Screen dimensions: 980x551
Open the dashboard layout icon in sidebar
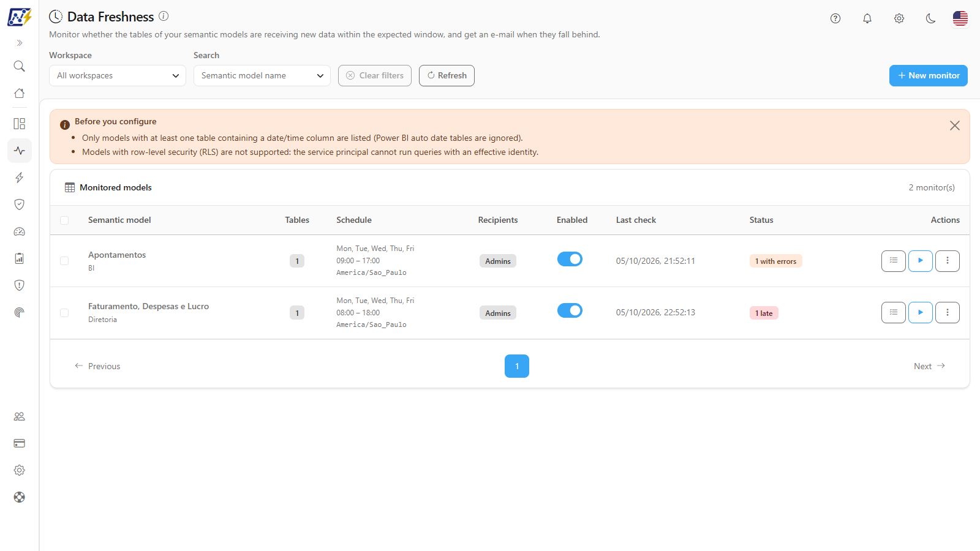coord(20,124)
